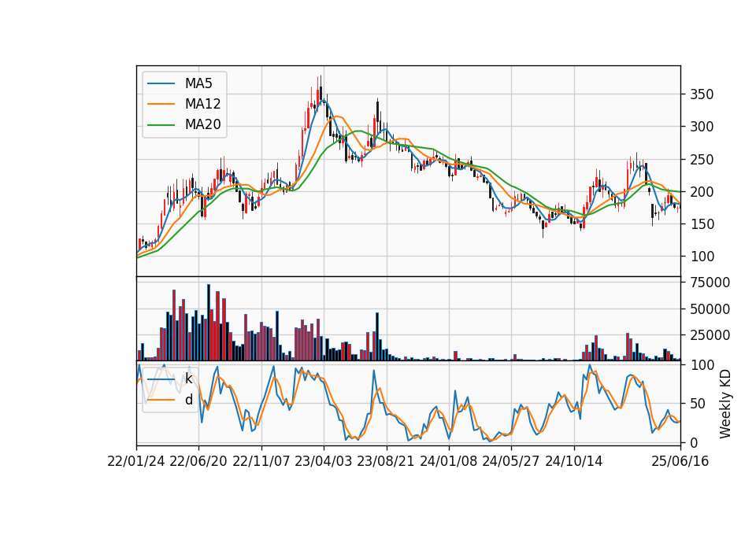Screen dimensions: 756x543
Task: Click the 150 price axis label
Action: coord(702,224)
